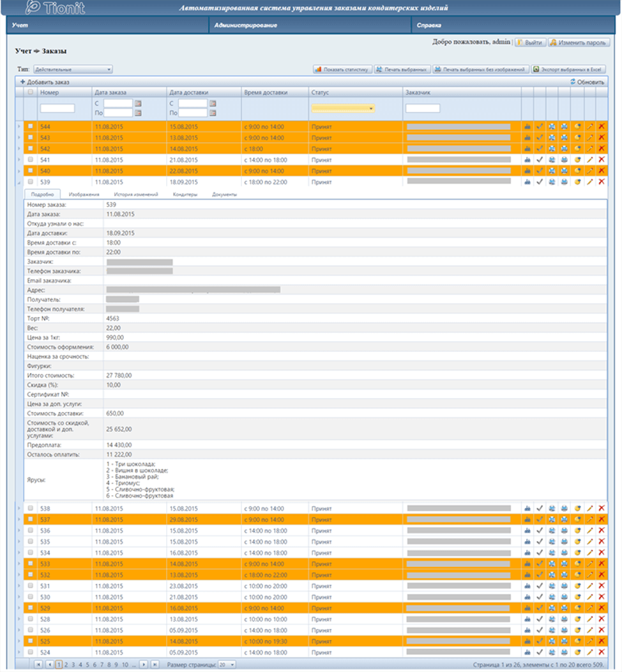Viewport: 622px width, 672px height.
Task: Open the page size dropdown
Action: pyautogui.click(x=227, y=665)
